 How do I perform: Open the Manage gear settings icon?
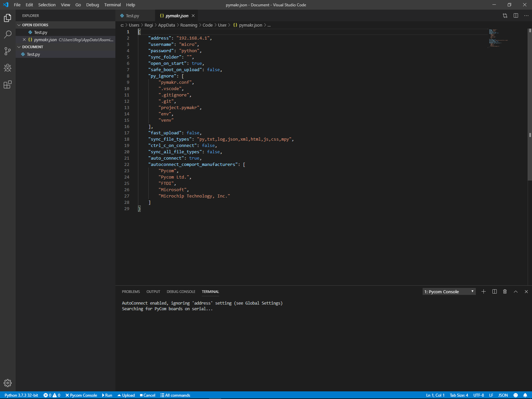8,383
